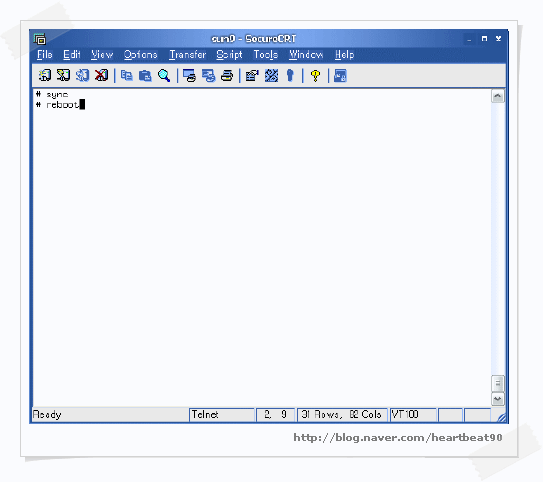Viewport: 543px width, 482px height.
Task: Click the Connect toolbar icon
Action: coord(45,75)
